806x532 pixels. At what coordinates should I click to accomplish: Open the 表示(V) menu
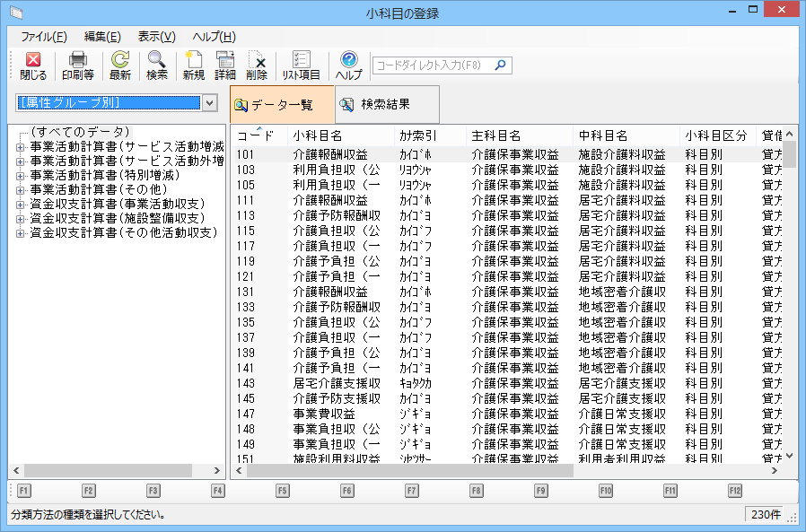[x=156, y=37]
